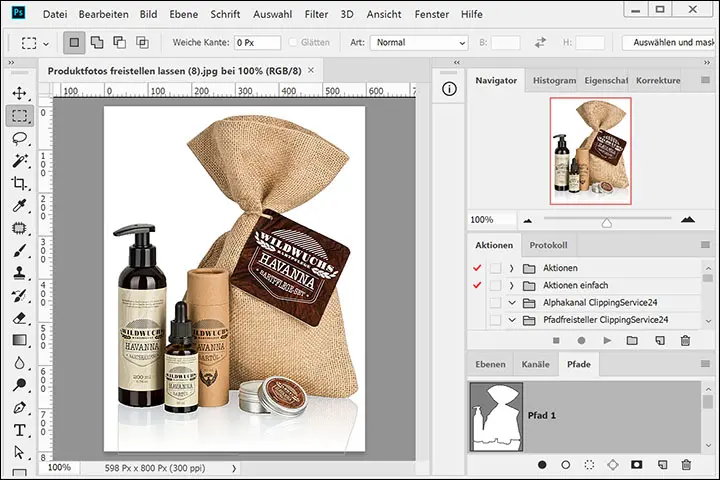Toggle checkmark for Aktionen set
The image size is (720, 480).
click(x=477, y=268)
